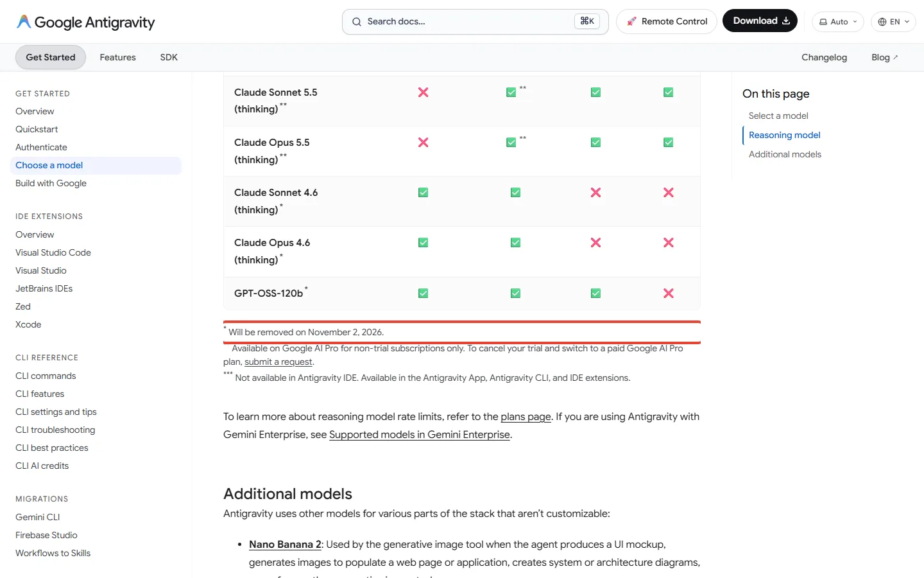Jump to Select a model section
The height and width of the screenshot is (578, 924).
click(778, 116)
